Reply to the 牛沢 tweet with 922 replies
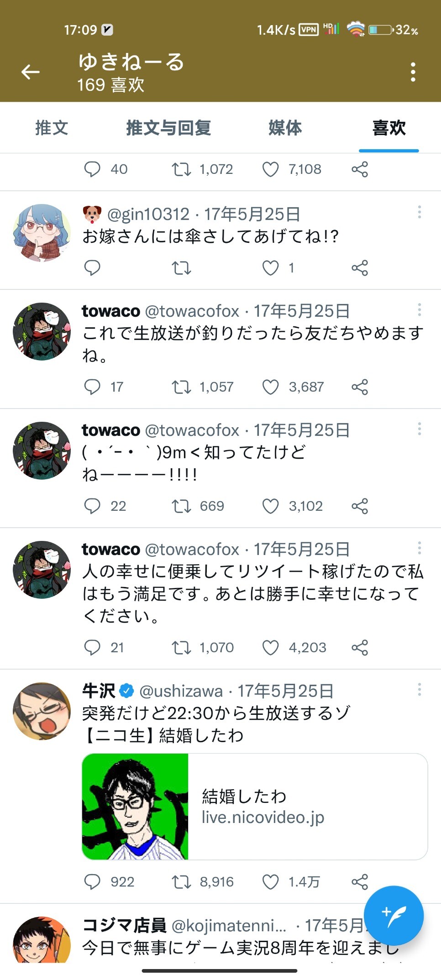 click(x=92, y=882)
